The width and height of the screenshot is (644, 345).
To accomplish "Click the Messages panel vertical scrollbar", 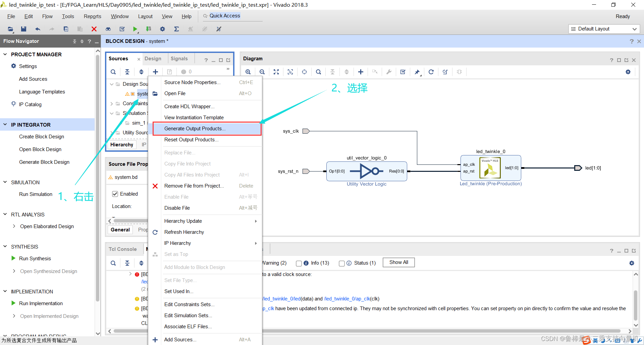I will coord(636,305).
